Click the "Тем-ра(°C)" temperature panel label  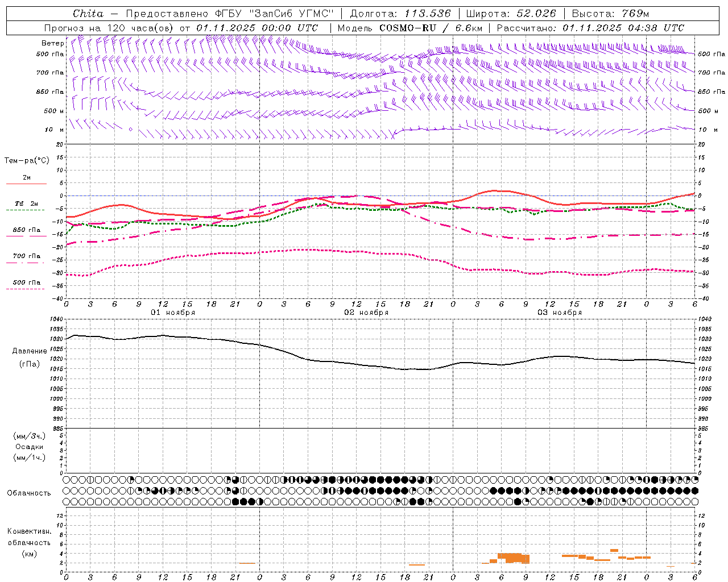pyautogui.click(x=27, y=161)
